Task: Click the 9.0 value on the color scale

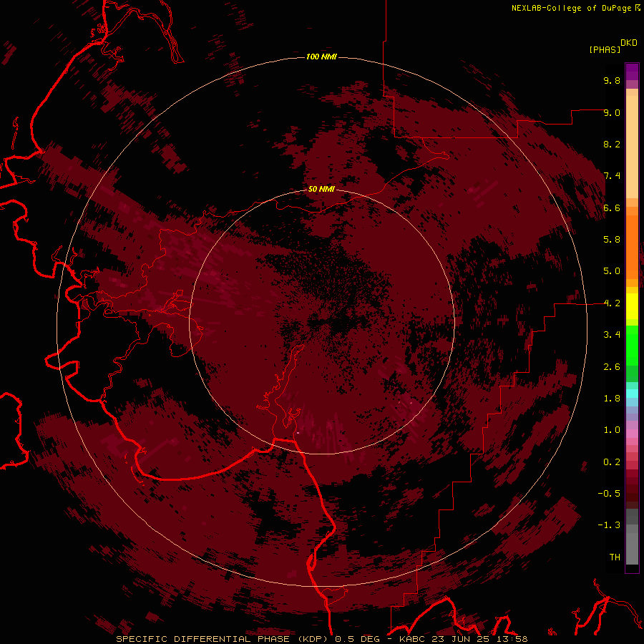Action: [x=612, y=112]
